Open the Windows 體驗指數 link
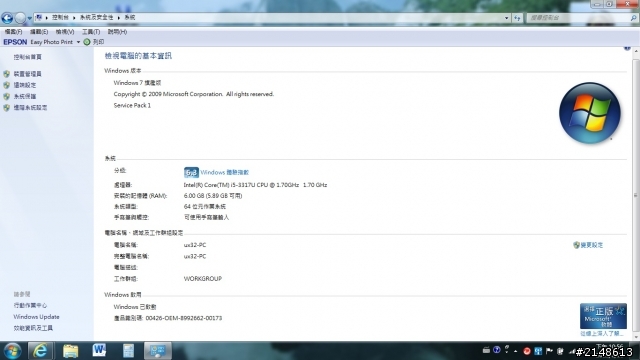640x360 pixels. (224, 172)
